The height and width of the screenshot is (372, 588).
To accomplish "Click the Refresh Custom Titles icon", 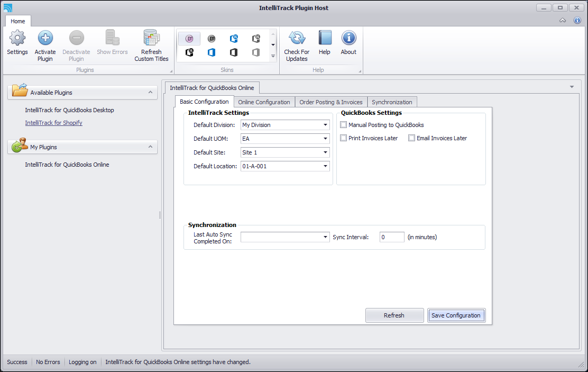I will (152, 38).
